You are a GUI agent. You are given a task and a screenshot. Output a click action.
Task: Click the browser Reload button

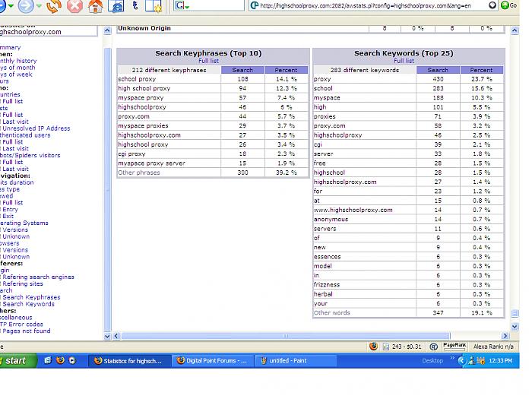(53, 6)
